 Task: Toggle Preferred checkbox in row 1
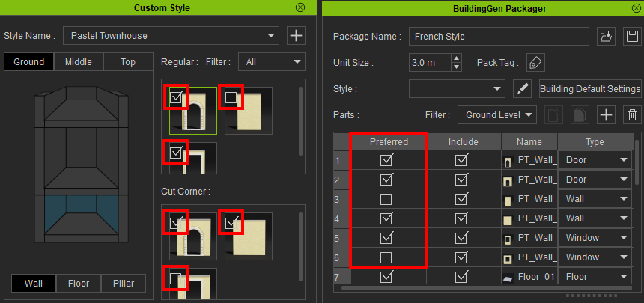point(386,160)
